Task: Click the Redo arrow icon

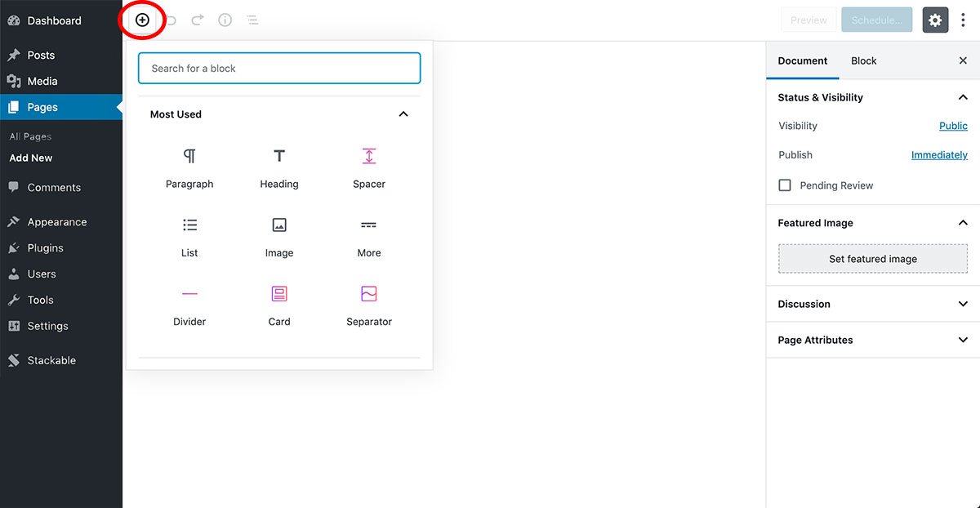Action: [x=198, y=20]
